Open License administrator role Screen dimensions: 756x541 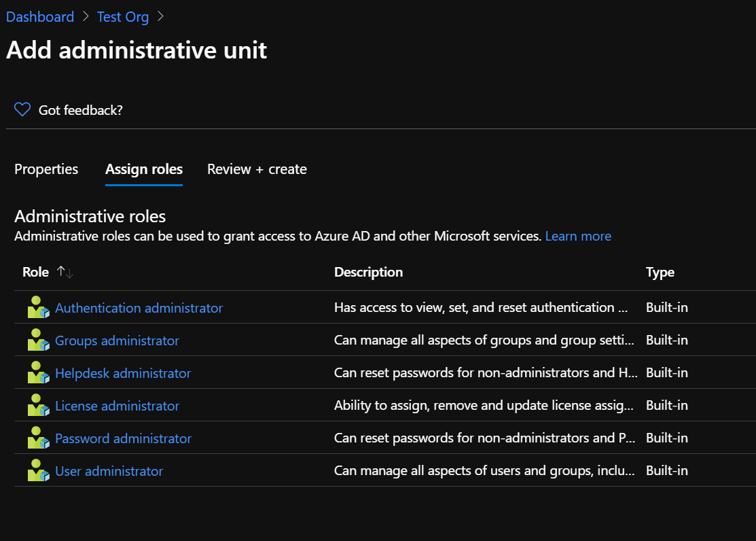[117, 406]
